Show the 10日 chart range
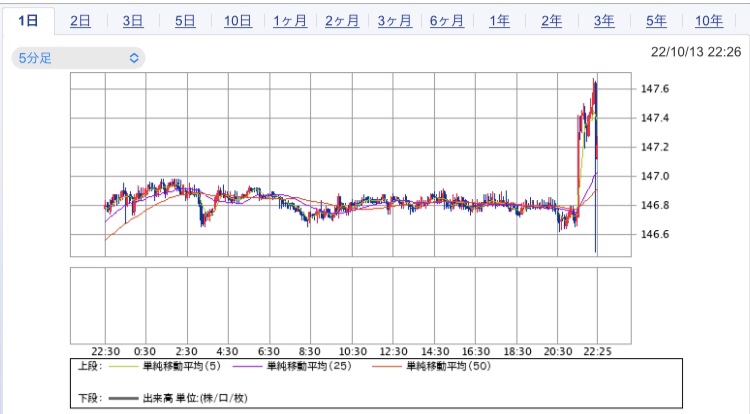The image size is (750, 414). (x=238, y=21)
